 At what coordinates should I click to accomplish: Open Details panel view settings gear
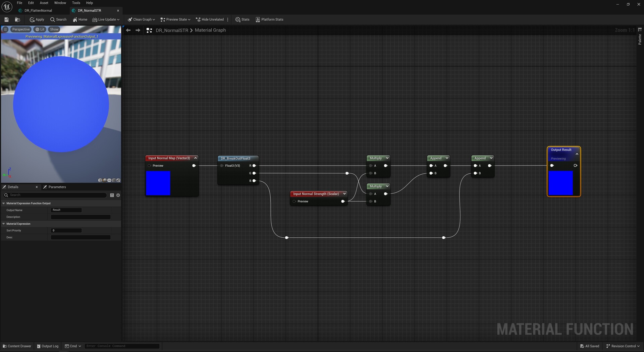click(x=118, y=195)
